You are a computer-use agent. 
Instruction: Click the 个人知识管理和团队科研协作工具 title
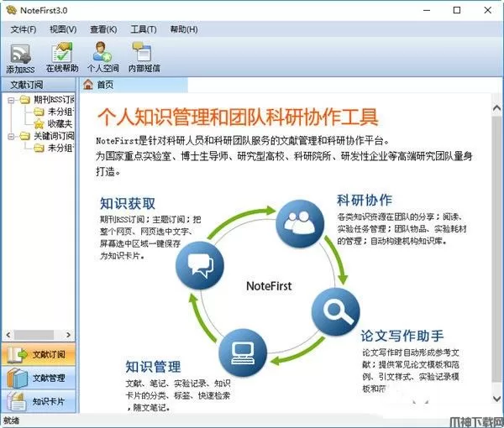click(x=238, y=117)
